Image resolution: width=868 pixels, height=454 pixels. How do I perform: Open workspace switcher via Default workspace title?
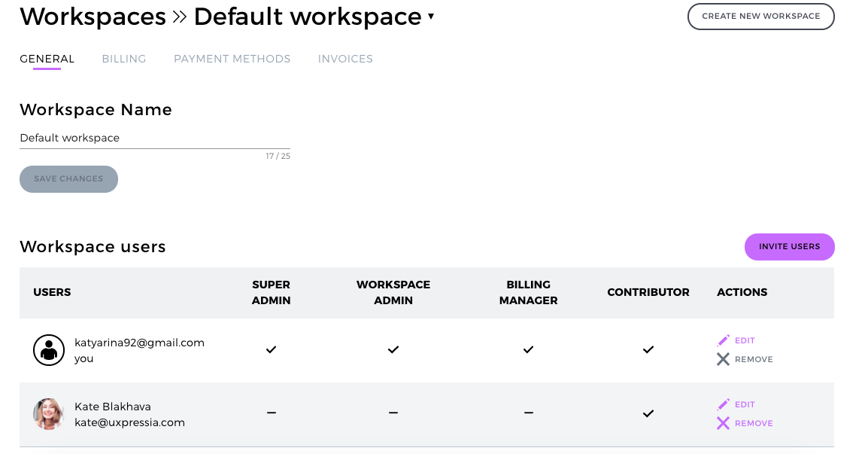click(308, 17)
